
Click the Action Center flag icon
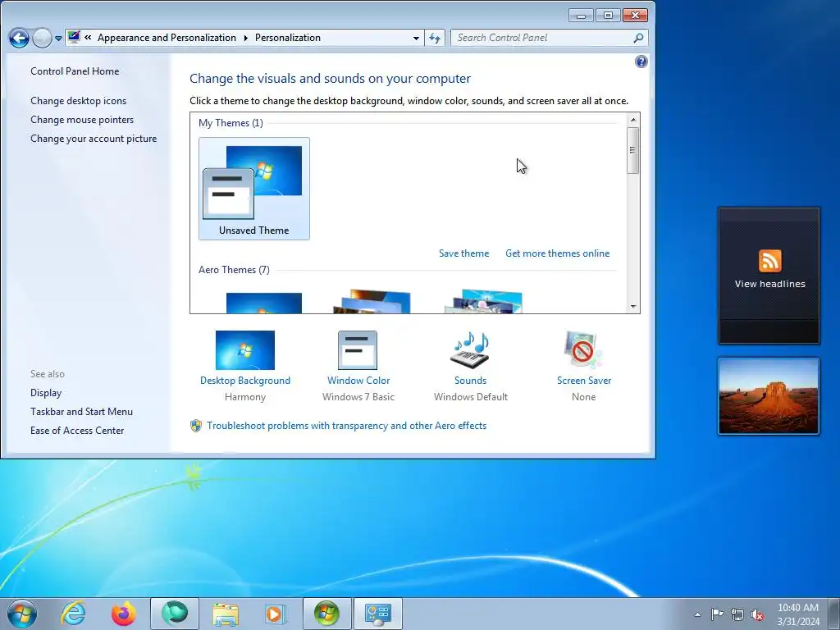(717, 614)
